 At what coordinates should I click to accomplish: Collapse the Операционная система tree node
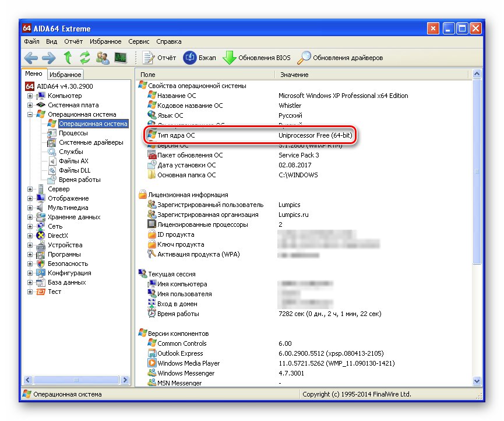(30, 114)
